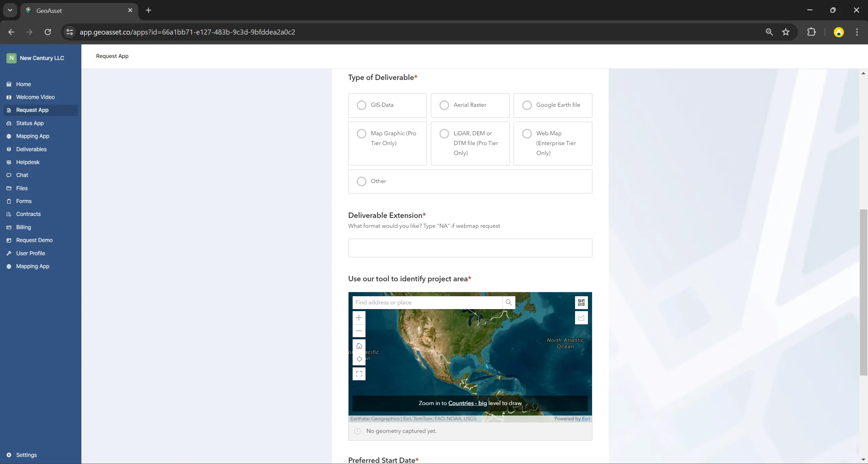Zoom in on the map
The height and width of the screenshot is (464, 868).
tap(359, 318)
